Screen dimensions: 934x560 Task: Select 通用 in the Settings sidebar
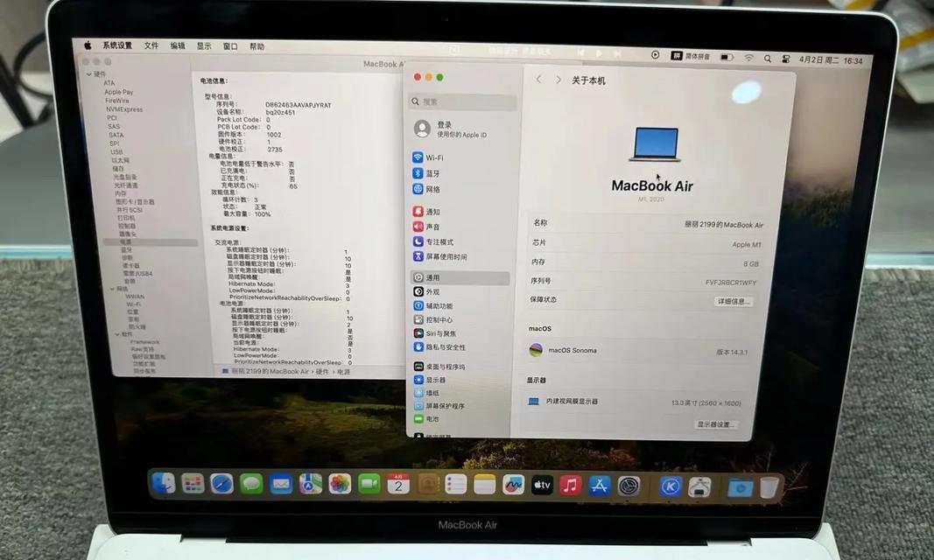460,278
